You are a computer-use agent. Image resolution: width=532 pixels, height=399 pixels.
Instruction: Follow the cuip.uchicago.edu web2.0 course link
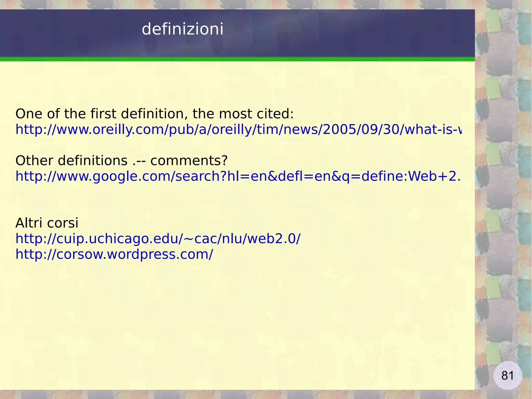[x=158, y=239]
